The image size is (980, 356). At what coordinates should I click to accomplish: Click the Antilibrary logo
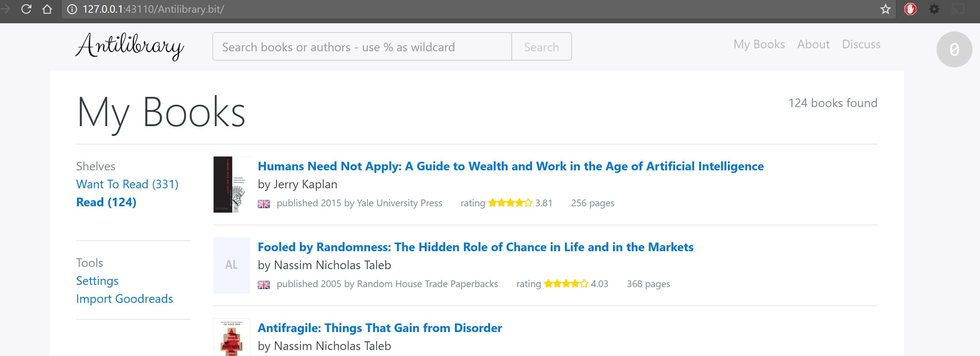click(x=129, y=46)
